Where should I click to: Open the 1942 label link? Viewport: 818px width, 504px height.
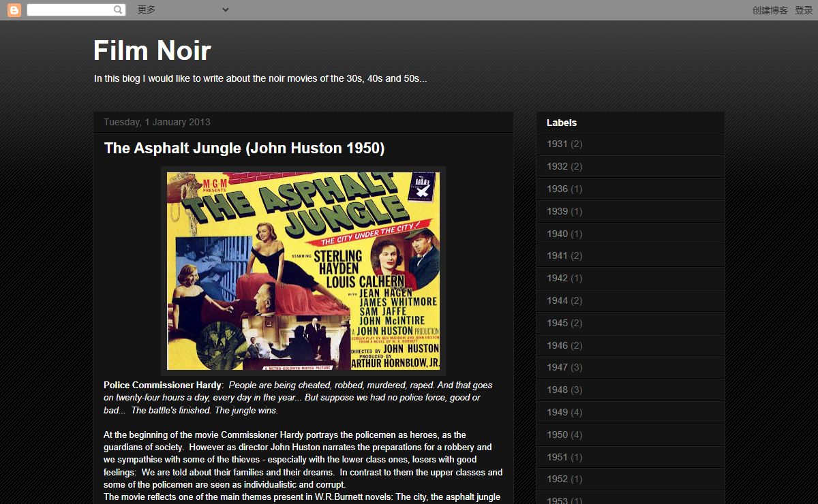[557, 278]
